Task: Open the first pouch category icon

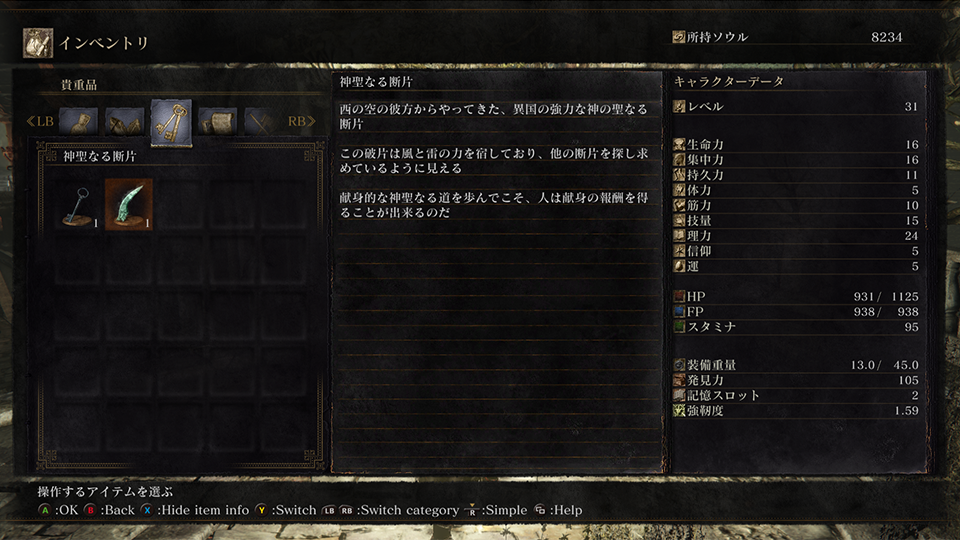Action: [78, 122]
